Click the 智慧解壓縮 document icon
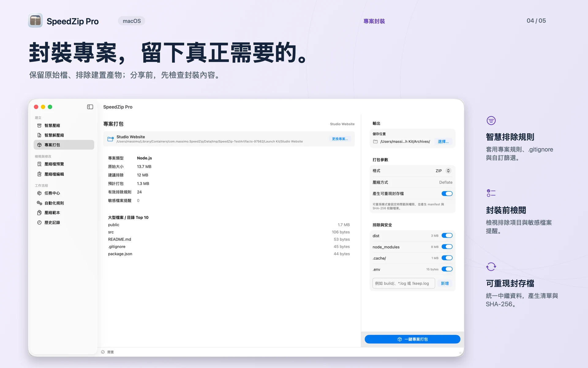Image resolution: width=588 pixels, height=368 pixels. coord(39,135)
